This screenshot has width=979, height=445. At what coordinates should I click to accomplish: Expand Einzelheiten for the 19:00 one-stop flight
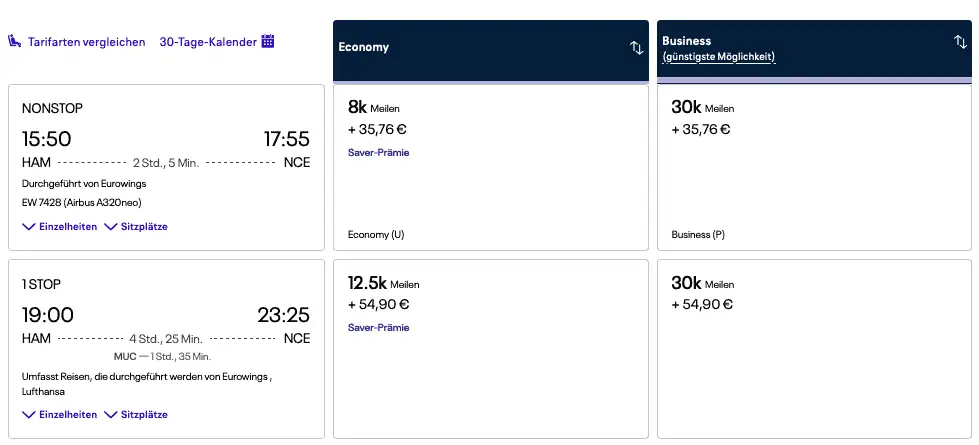60,414
